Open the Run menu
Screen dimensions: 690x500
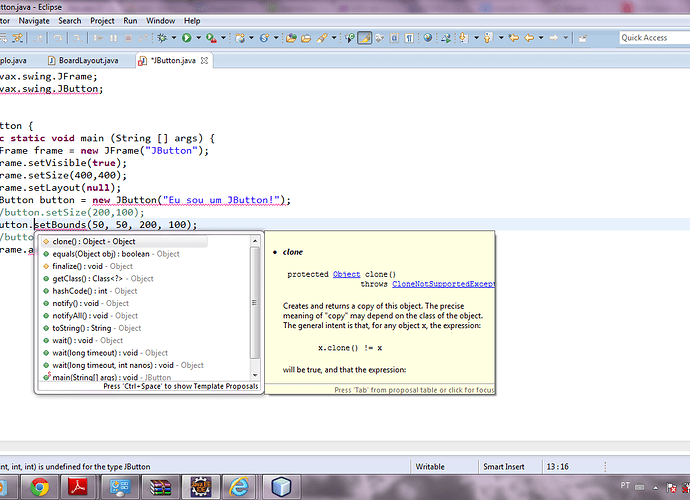tap(130, 21)
